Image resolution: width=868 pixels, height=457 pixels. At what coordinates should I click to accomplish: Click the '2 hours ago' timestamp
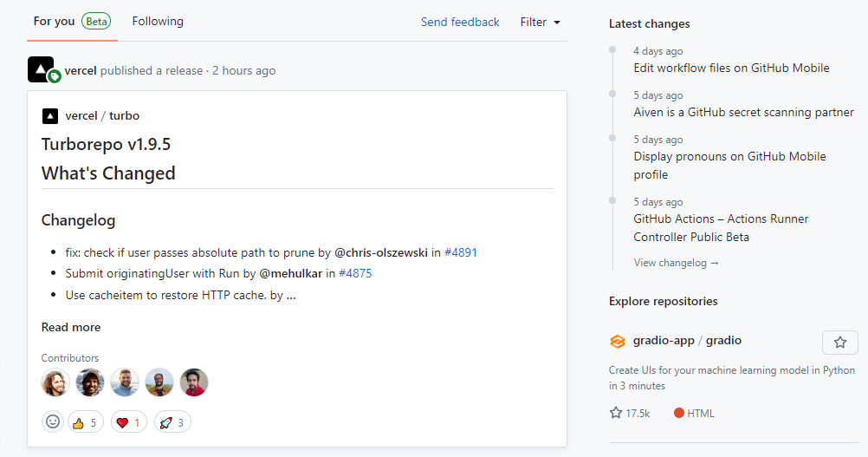pos(244,71)
